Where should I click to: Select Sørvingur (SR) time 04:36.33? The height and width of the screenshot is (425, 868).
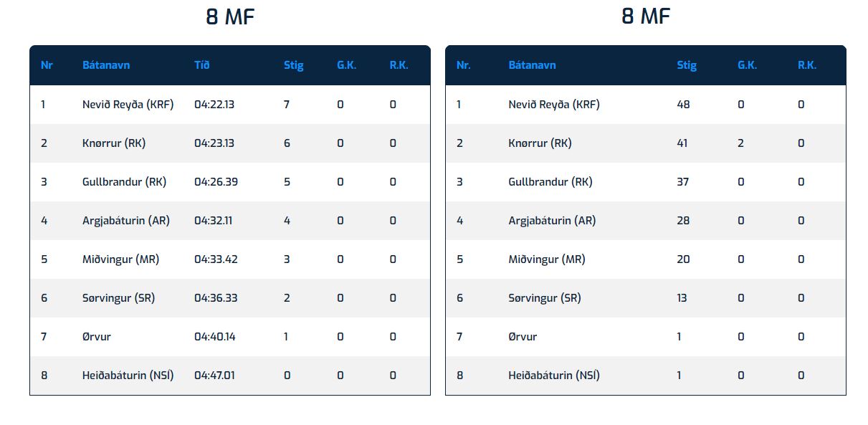click(x=216, y=298)
